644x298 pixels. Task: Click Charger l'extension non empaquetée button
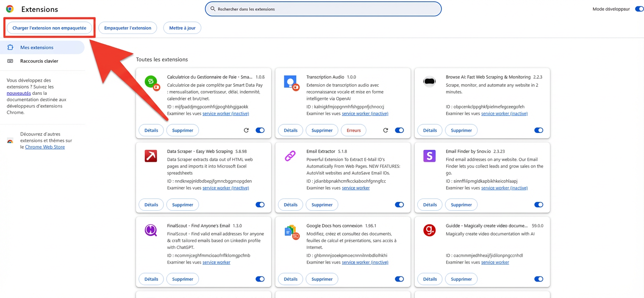click(x=49, y=28)
